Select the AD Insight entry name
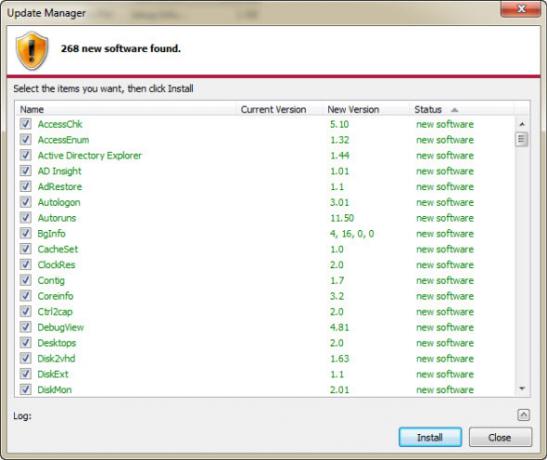 point(60,171)
